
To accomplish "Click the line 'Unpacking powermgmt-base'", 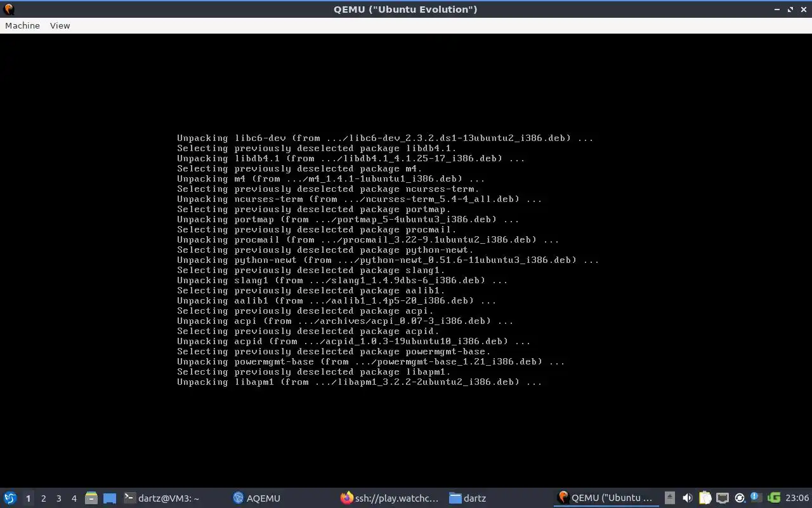I will 371,361.
